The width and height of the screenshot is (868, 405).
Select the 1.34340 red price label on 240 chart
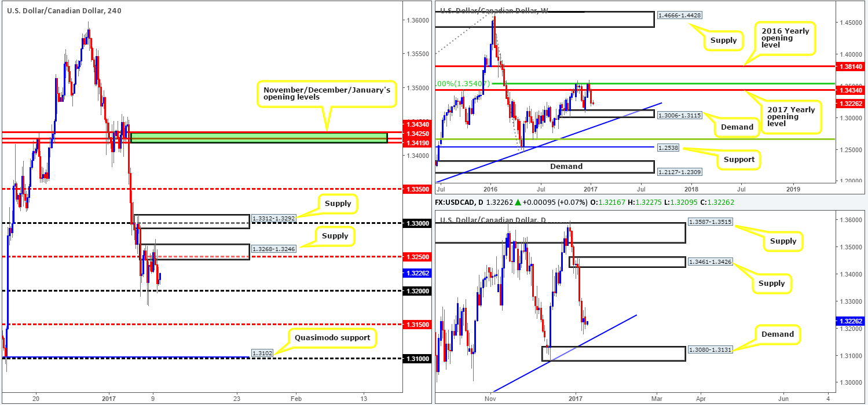coord(416,125)
